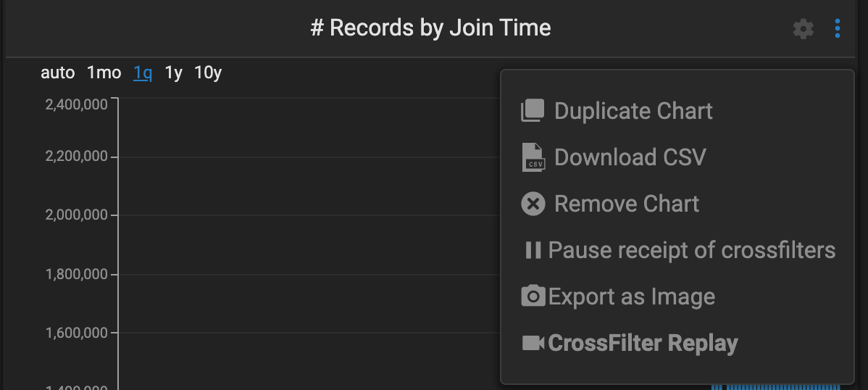868x390 pixels.
Task: Choose Download CSV menu entry
Action: coord(630,157)
